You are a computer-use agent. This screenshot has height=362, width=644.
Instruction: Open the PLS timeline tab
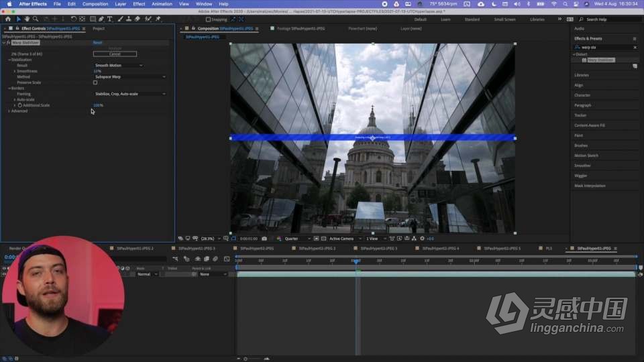[549, 248]
